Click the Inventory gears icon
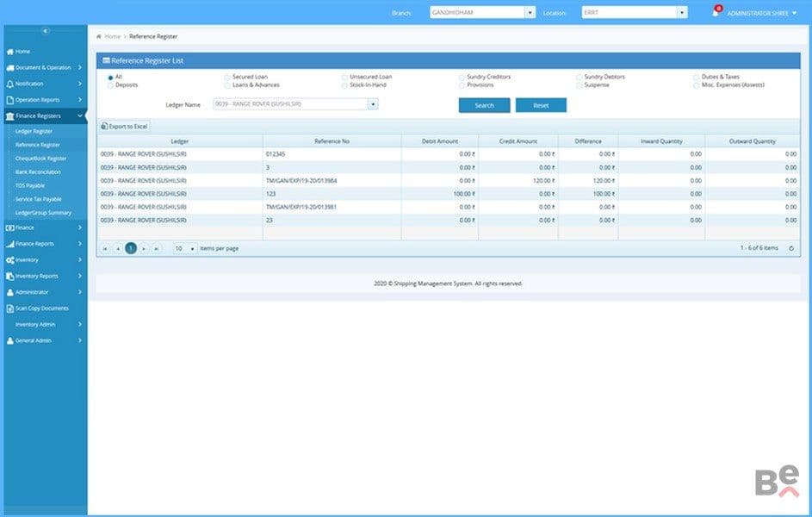This screenshot has height=517, width=812. coord(9,260)
